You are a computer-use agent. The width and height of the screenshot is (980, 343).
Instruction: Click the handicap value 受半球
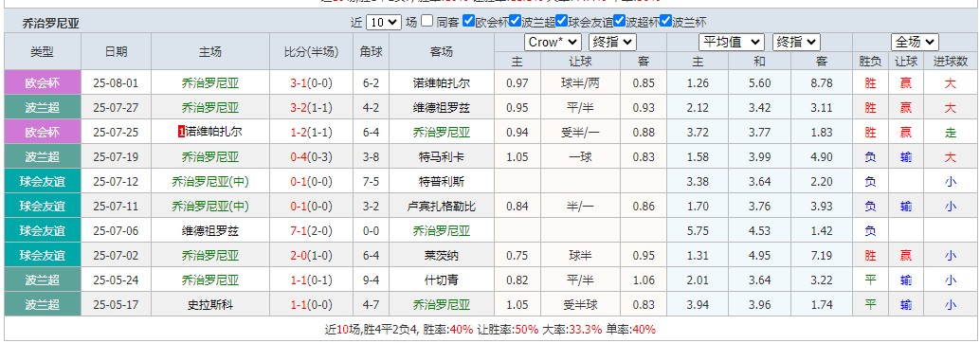pyautogui.click(x=581, y=305)
